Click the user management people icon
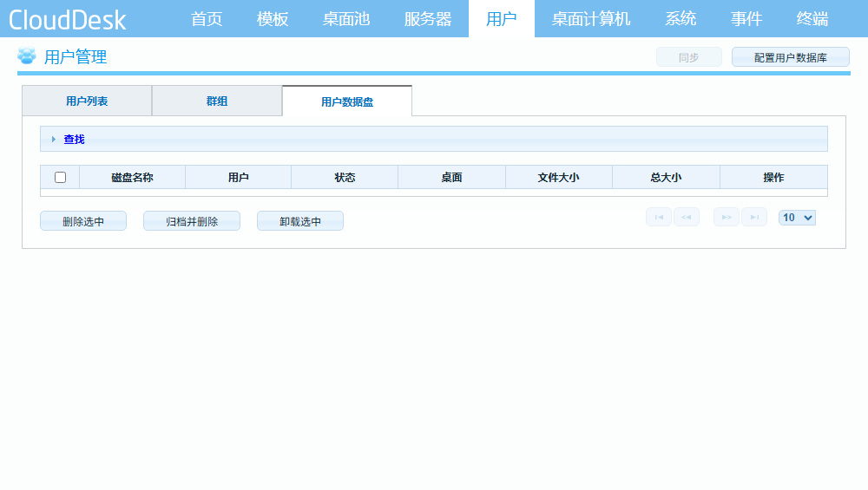Image resolution: width=868 pixels, height=490 pixels. (x=27, y=56)
